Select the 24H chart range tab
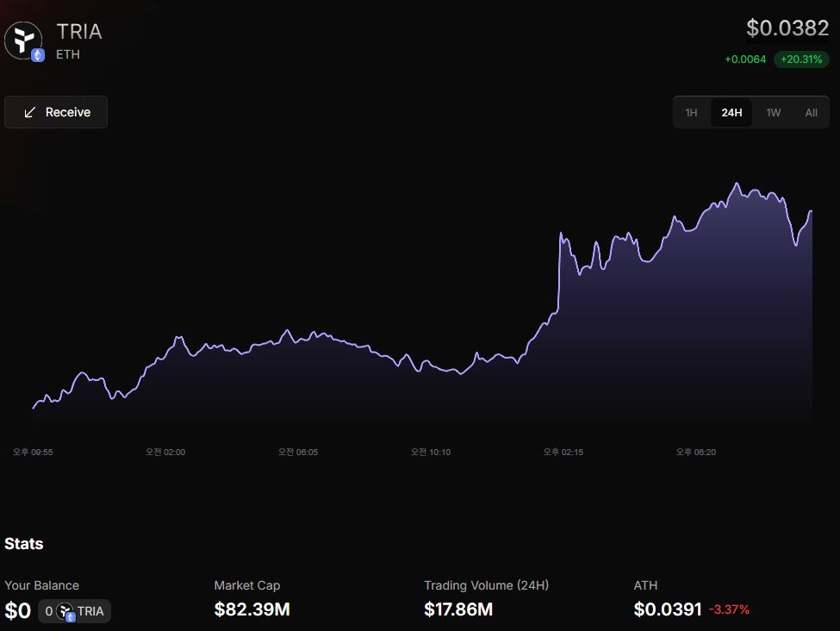 731,113
